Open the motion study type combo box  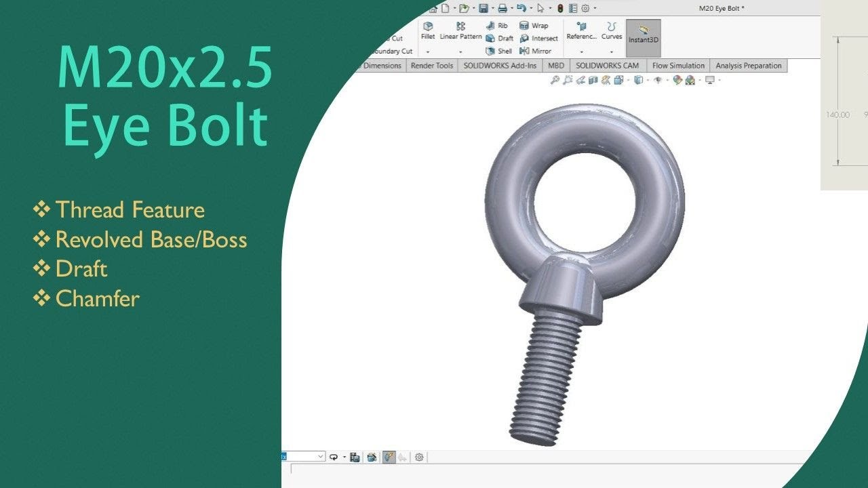[x=303, y=457]
